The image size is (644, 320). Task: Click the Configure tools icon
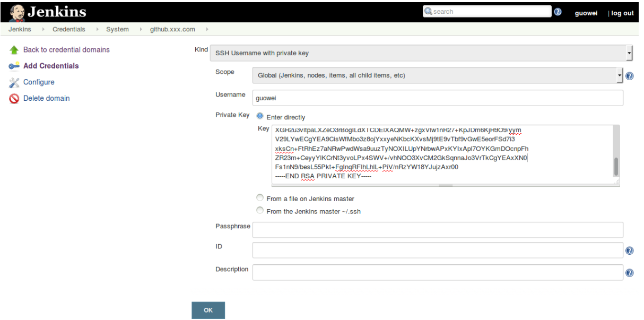point(14,82)
